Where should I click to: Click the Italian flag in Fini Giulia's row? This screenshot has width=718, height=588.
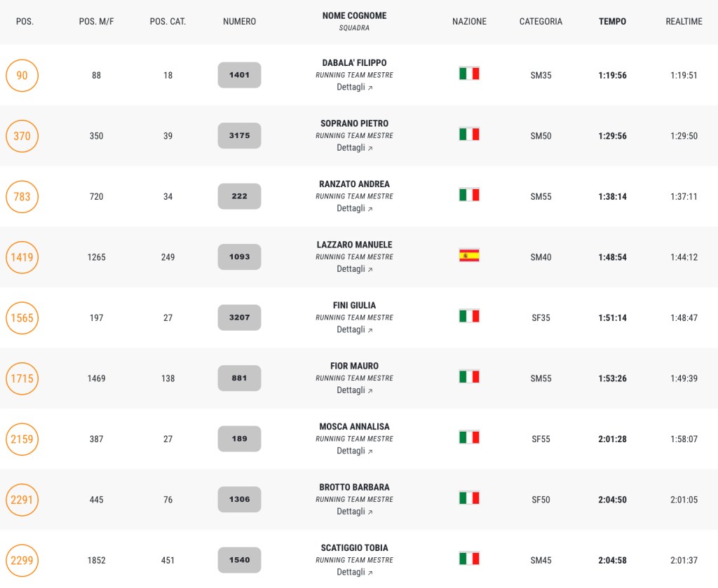(x=469, y=316)
